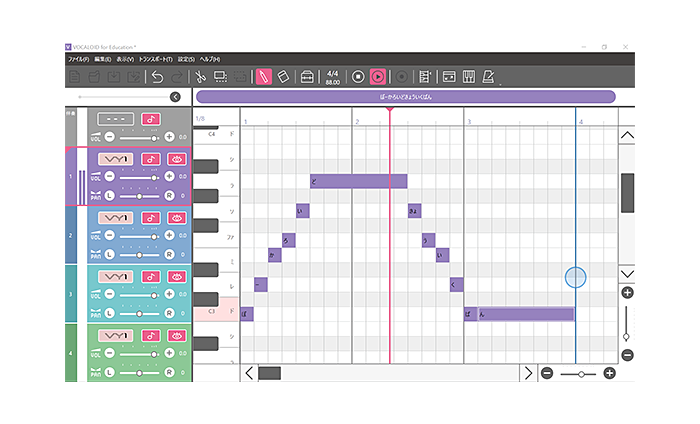
Task: Open track 2 VY1 singer selector
Action: [x=116, y=218]
